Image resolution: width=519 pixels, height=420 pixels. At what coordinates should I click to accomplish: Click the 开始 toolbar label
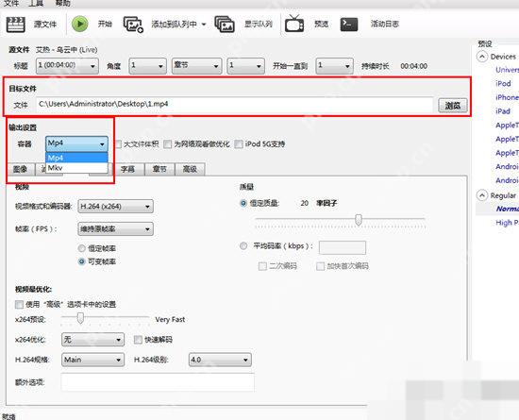tap(105, 24)
